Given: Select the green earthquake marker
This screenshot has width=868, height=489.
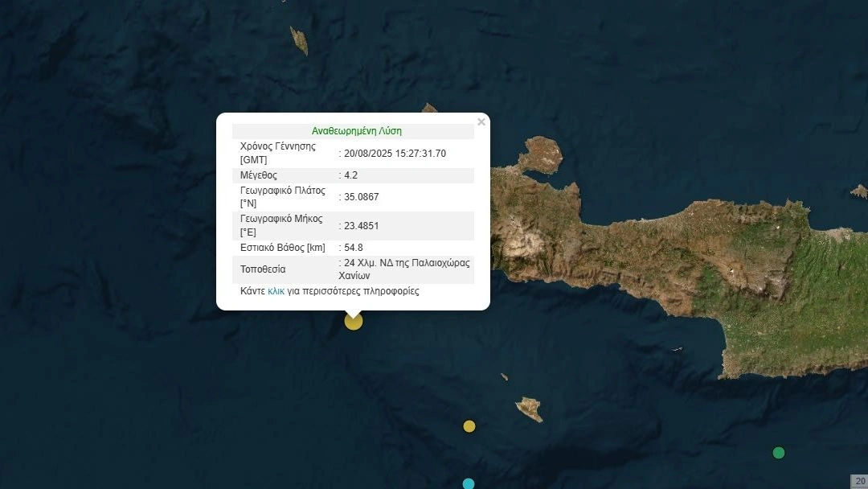Looking at the screenshot, I should point(778,453).
